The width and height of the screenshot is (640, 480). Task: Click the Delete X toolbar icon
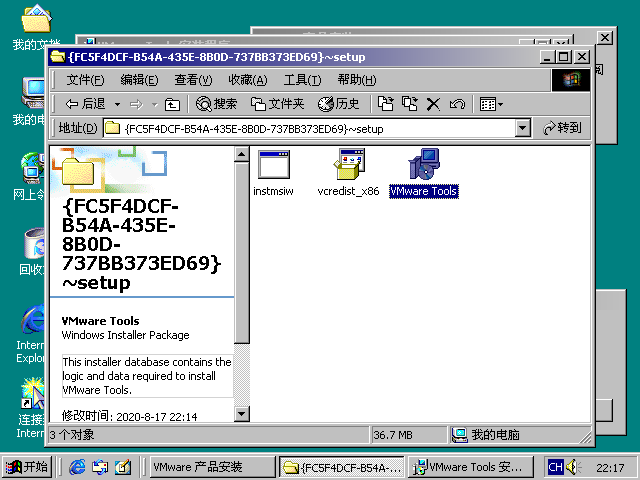click(433, 104)
